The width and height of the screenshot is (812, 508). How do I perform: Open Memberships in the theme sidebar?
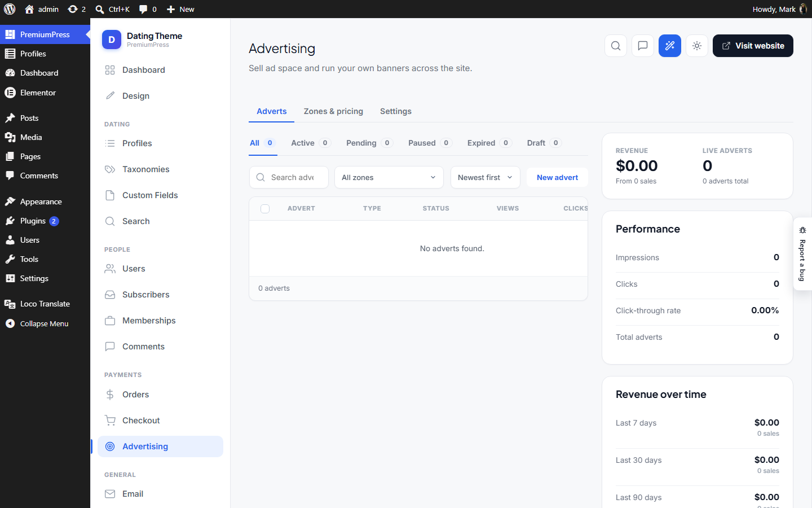coord(160,321)
